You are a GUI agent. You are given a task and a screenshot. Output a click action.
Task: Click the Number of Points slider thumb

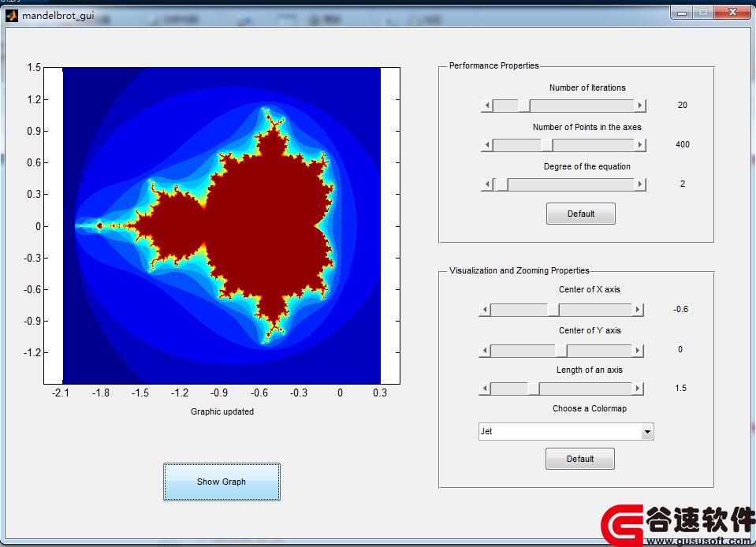tap(547, 144)
